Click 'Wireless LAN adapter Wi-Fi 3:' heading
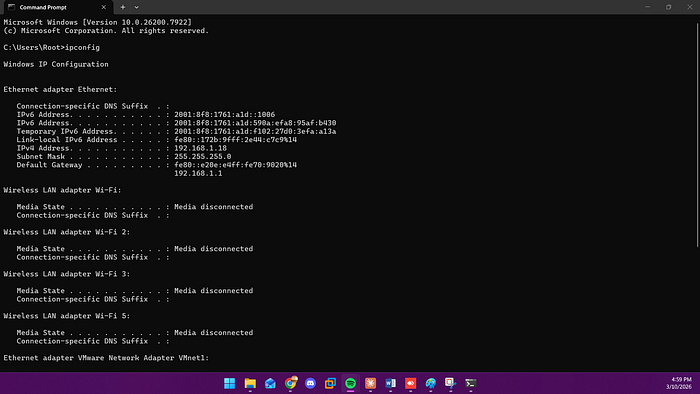Screen dimensions: 700x394 pyautogui.click(x=67, y=274)
